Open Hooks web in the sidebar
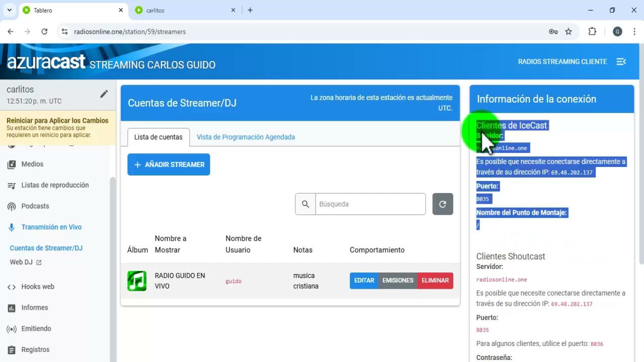This screenshot has height=362, width=644. point(38,287)
